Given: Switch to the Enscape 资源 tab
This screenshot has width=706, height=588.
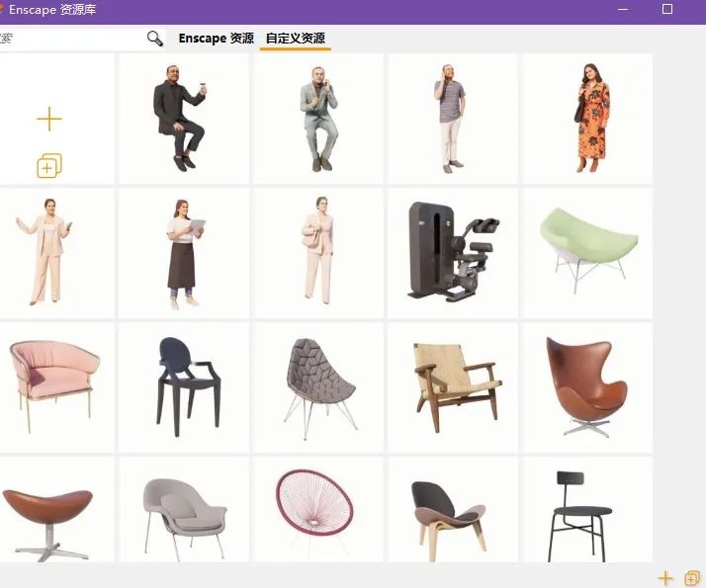Looking at the screenshot, I should tap(217, 39).
